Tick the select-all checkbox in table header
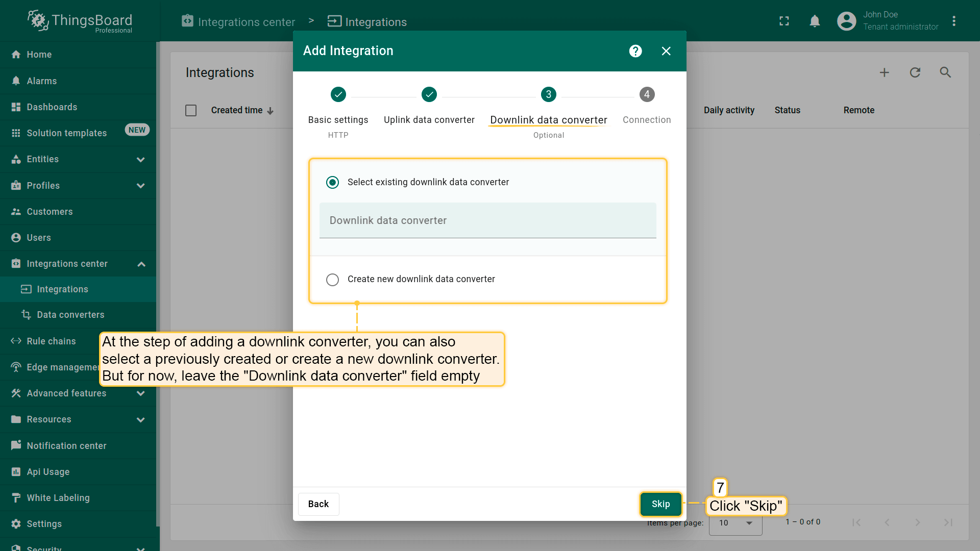The image size is (980, 551). pyautogui.click(x=191, y=110)
